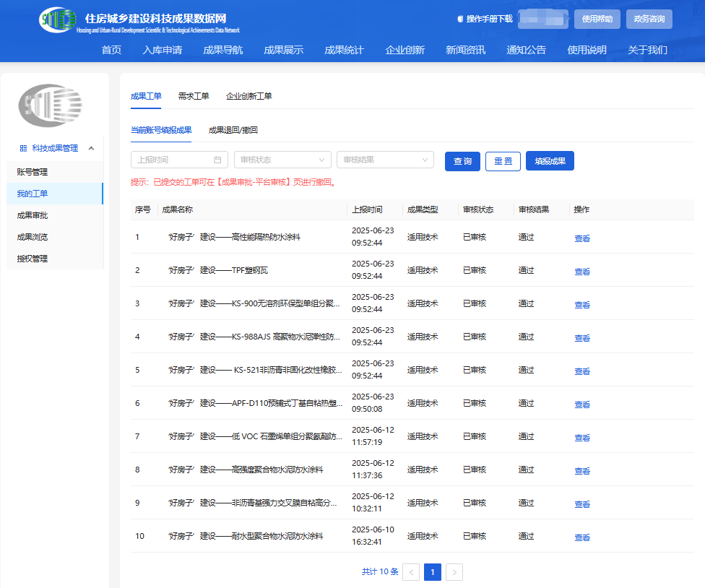Select page 1 in pagination
Viewport: 705px width, 588px height.
[433, 572]
